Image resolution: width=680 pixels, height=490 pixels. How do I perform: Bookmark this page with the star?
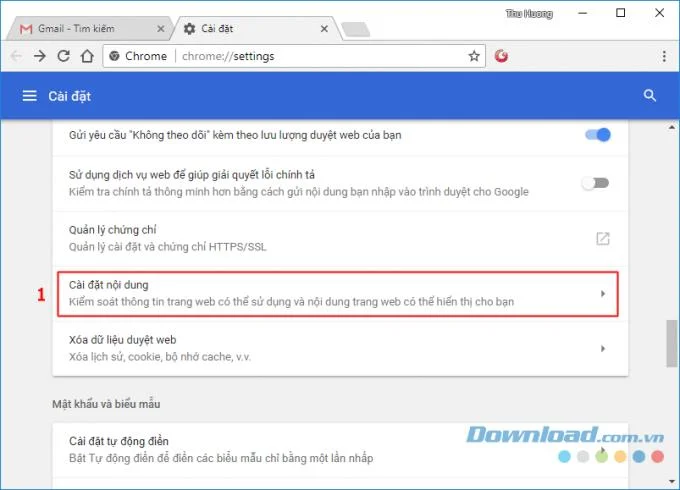click(x=474, y=56)
